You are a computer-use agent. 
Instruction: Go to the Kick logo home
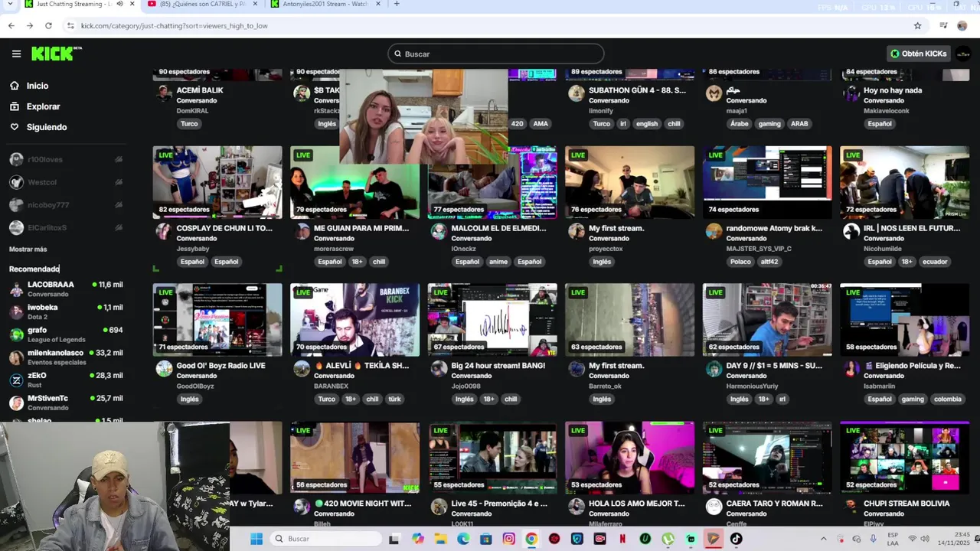(56, 54)
